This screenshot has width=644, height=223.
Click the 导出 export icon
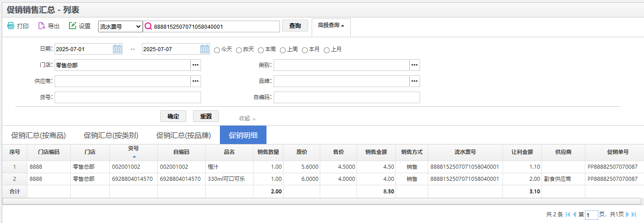coord(42,26)
